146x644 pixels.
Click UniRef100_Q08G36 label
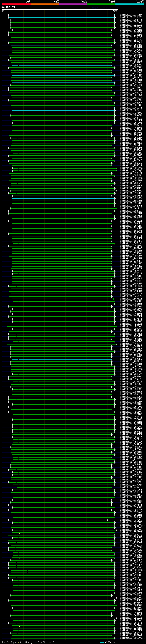[x=131, y=93]
